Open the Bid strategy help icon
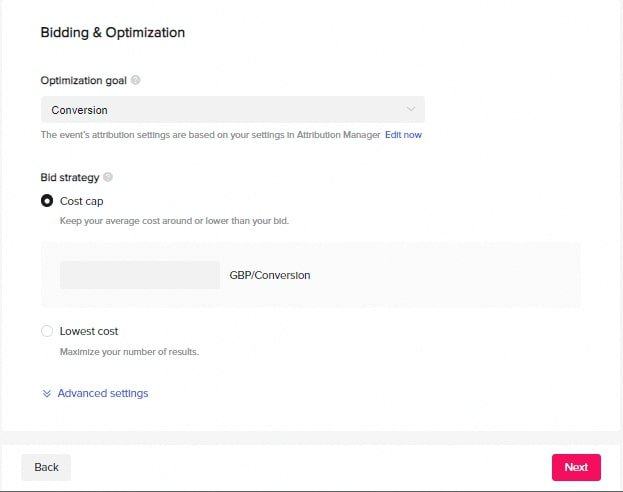This screenshot has width=623, height=492. 108,177
